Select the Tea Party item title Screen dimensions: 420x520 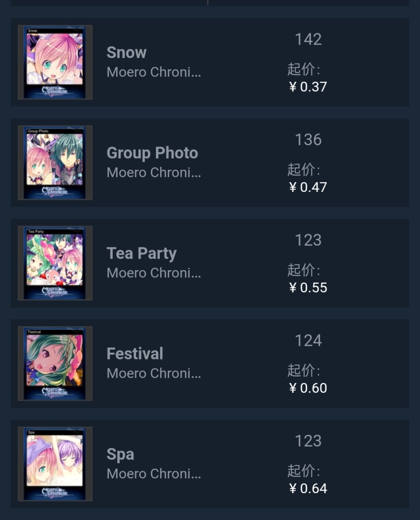point(141,254)
